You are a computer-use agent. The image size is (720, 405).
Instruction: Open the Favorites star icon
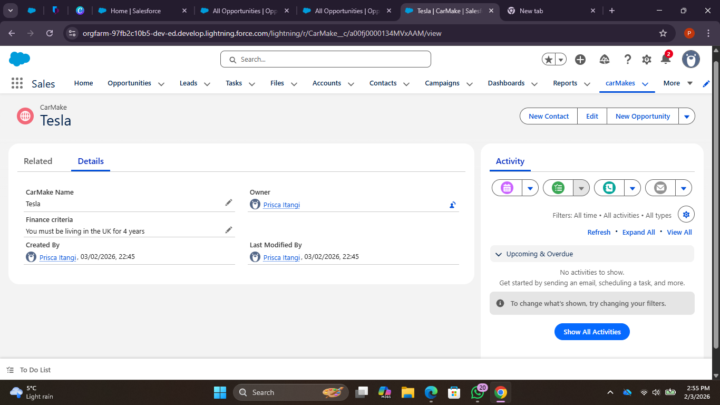point(548,59)
